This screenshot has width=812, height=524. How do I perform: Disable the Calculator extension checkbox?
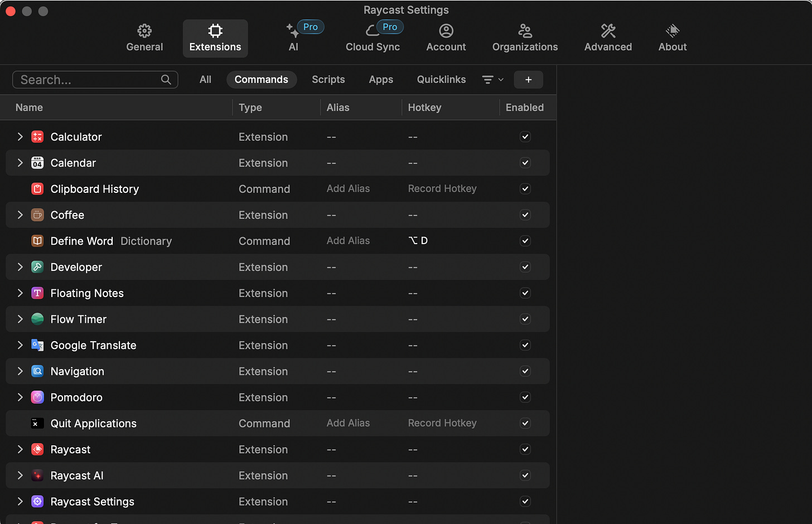click(x=525, y=137)
